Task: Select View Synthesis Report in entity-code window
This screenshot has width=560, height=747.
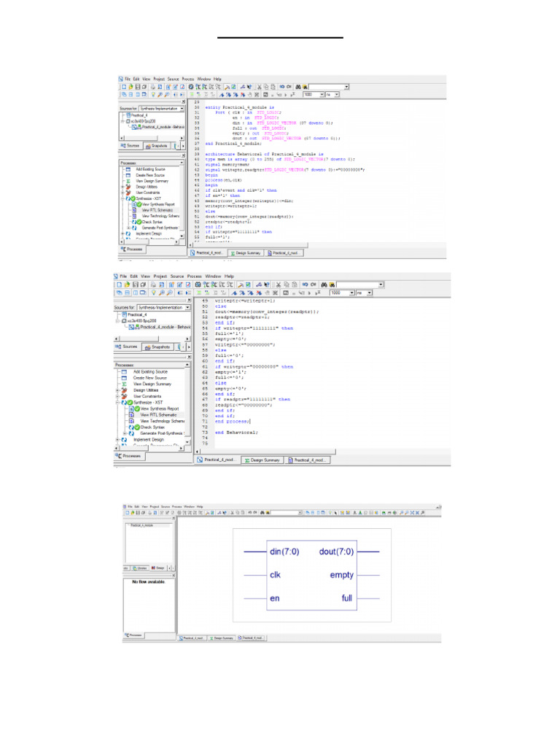Action: (x=158, y=204)
